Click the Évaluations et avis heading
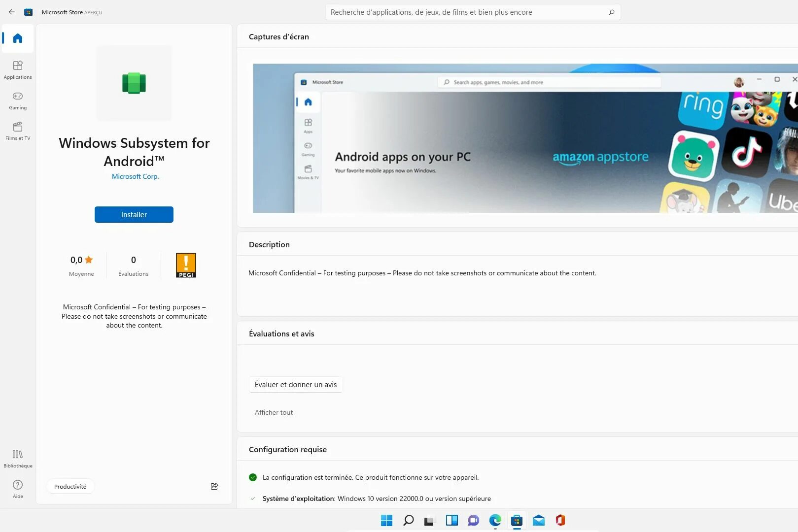The height and width of the screenshot is (532, 798). [x=281, y=333]
